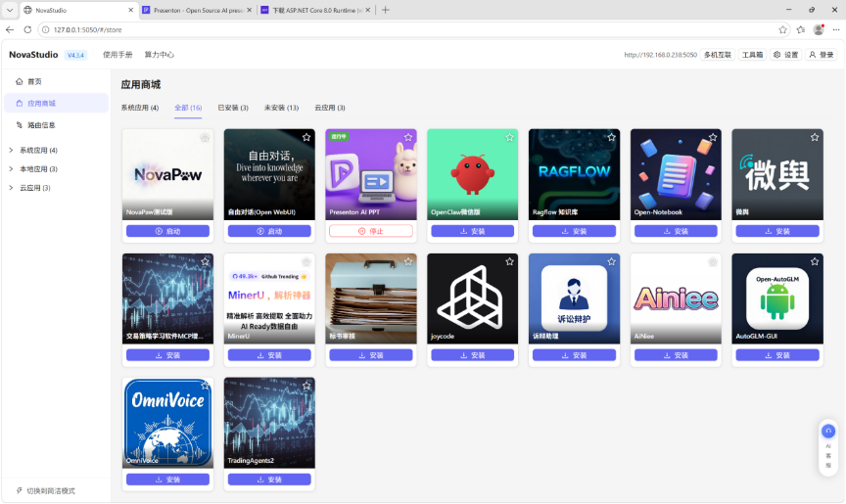The height and width of the screenshot is (504, 846).
Task: Star the TradingAgents2 card
Action: pyautogui.click(x=306, y=386)
